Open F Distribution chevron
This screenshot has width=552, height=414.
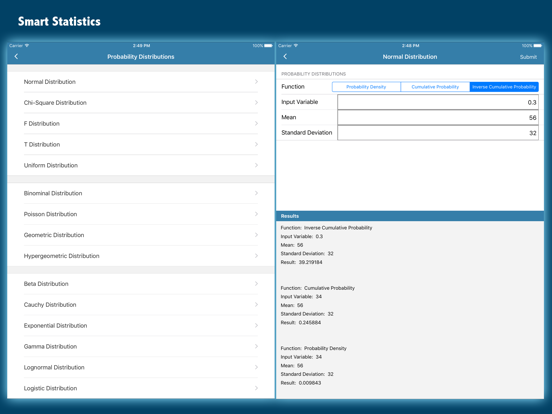[256, 123]
